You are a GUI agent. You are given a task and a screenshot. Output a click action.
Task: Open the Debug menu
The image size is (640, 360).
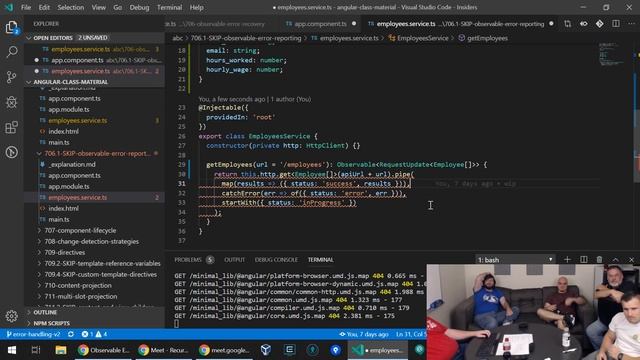(139, 7)
